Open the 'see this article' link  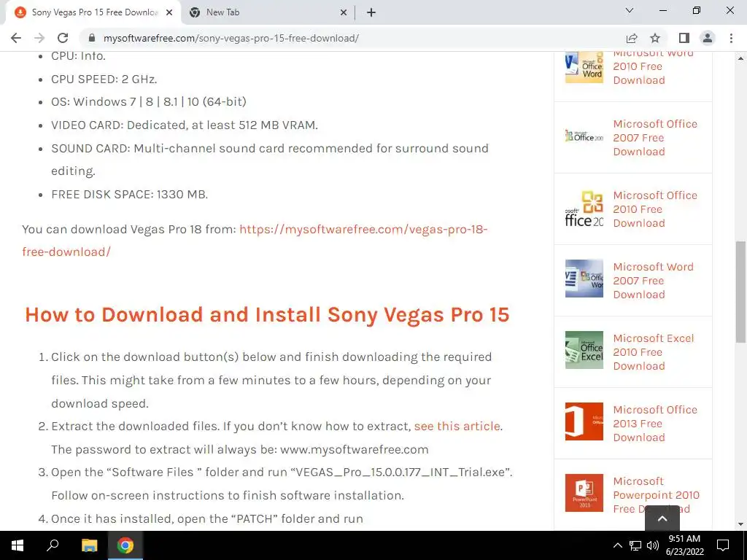pos(457,426)
